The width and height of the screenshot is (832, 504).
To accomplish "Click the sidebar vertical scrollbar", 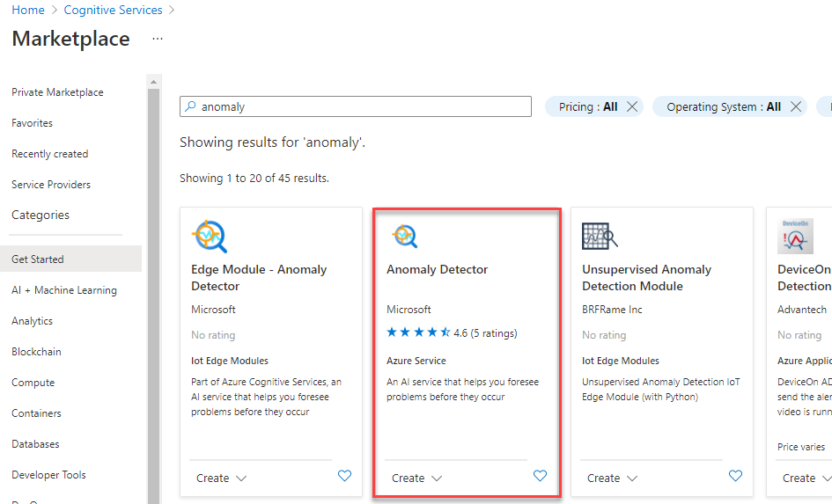I will (x=153, y=296).
